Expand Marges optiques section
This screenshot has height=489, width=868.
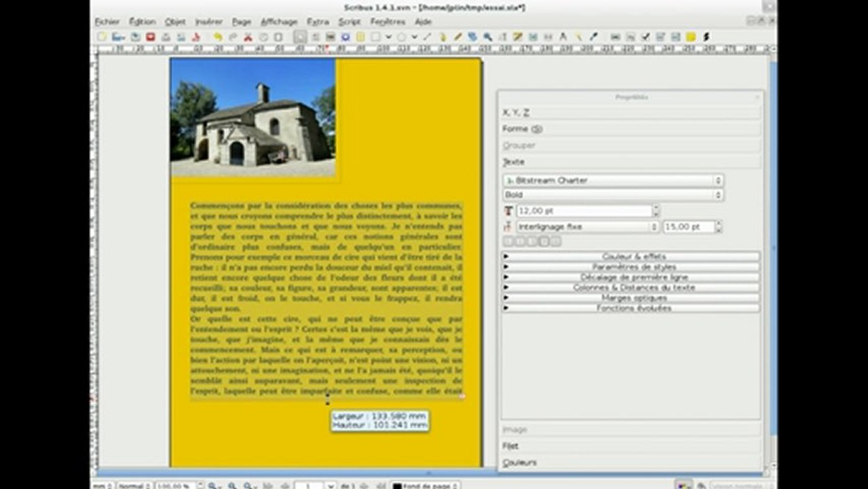630,297
